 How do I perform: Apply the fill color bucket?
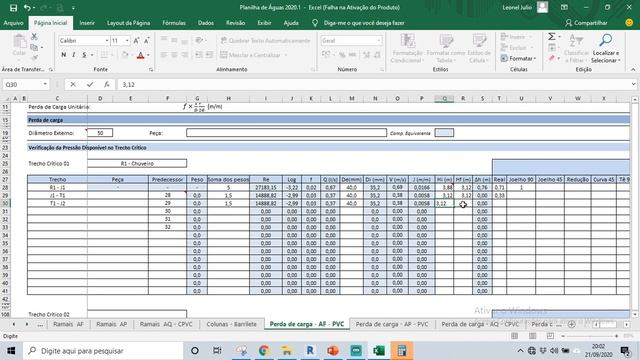[125, 55]
